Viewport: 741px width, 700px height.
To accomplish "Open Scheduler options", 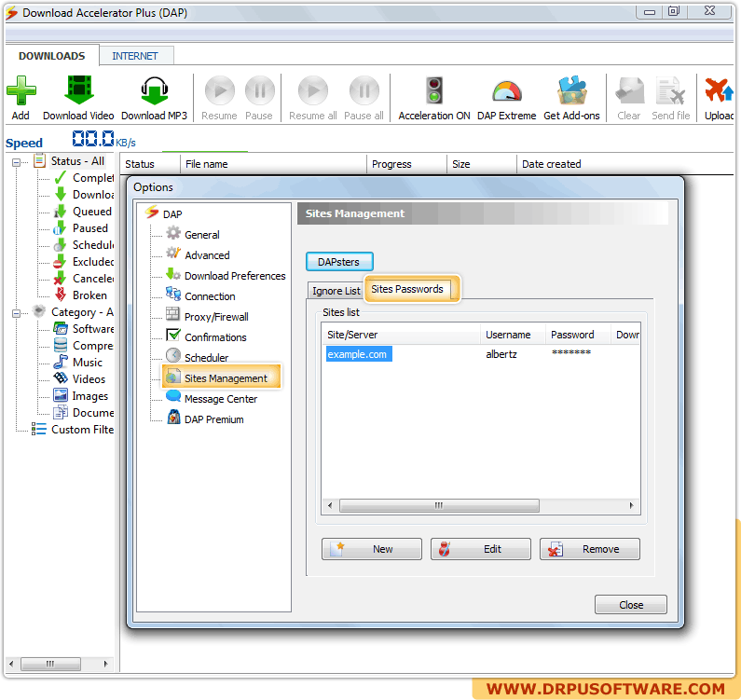I will tap(198, 358).
